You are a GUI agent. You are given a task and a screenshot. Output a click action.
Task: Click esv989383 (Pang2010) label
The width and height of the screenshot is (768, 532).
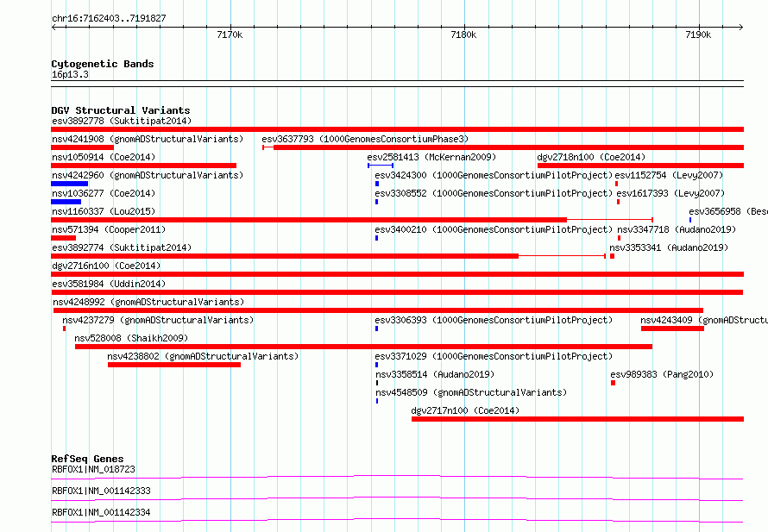coord(662,374)
